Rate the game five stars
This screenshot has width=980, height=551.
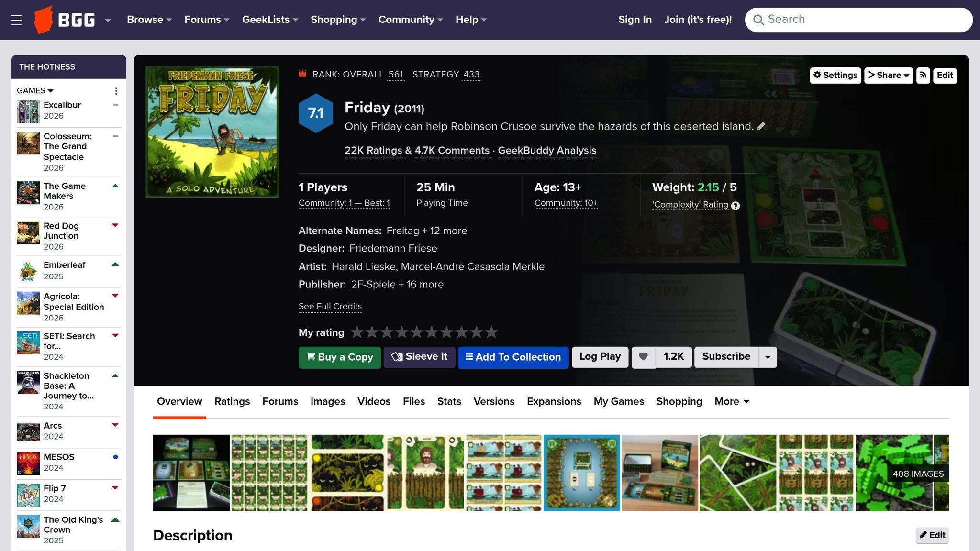pyautogui.click(x=417, y=332)
